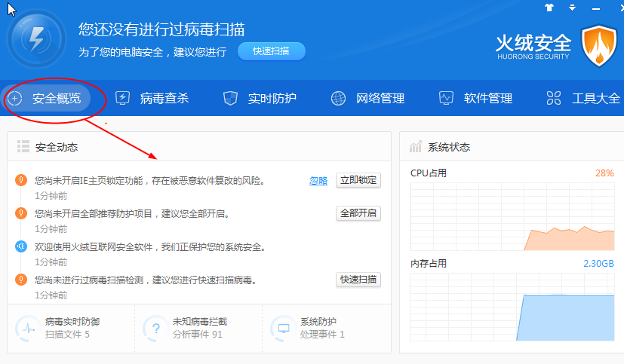Minimize the Huorong window

click(x=596, y=8)
